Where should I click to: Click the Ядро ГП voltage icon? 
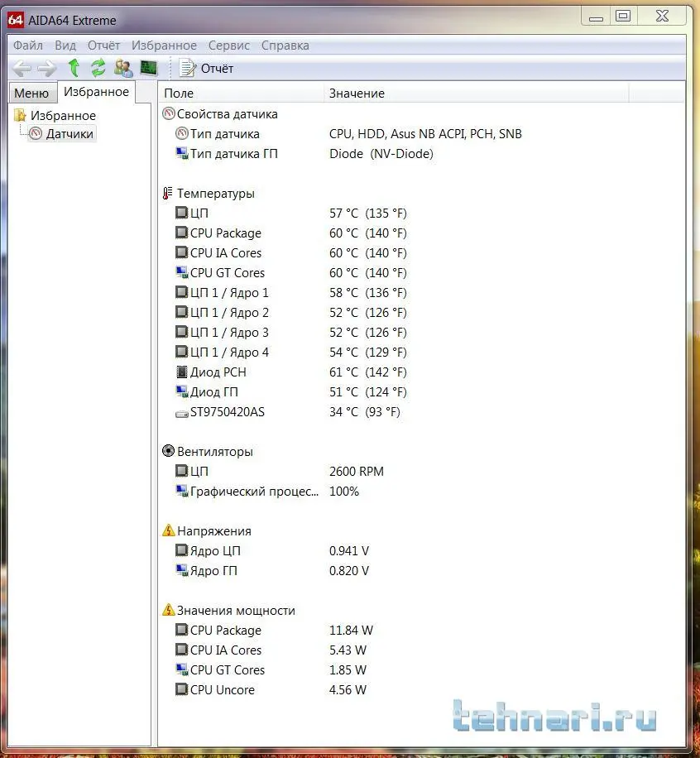coord(182,570)
